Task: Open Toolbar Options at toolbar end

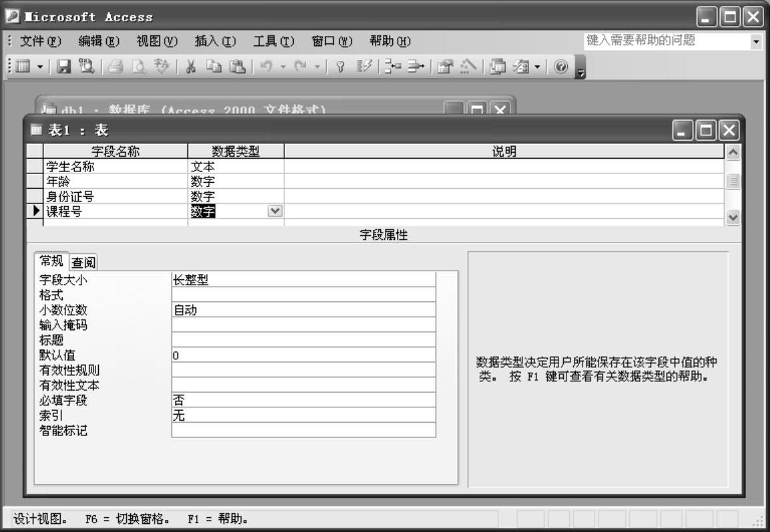Action: click(x=581, y=68)
